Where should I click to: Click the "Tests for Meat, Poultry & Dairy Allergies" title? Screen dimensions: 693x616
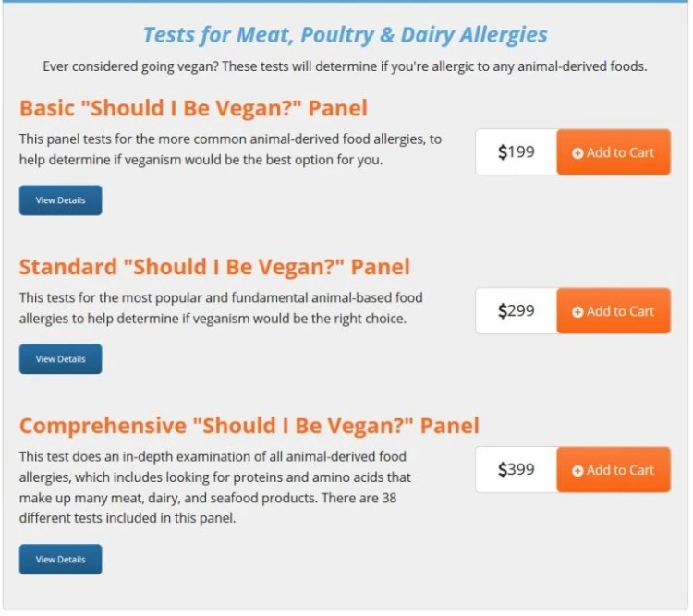(x=345, y=35)
